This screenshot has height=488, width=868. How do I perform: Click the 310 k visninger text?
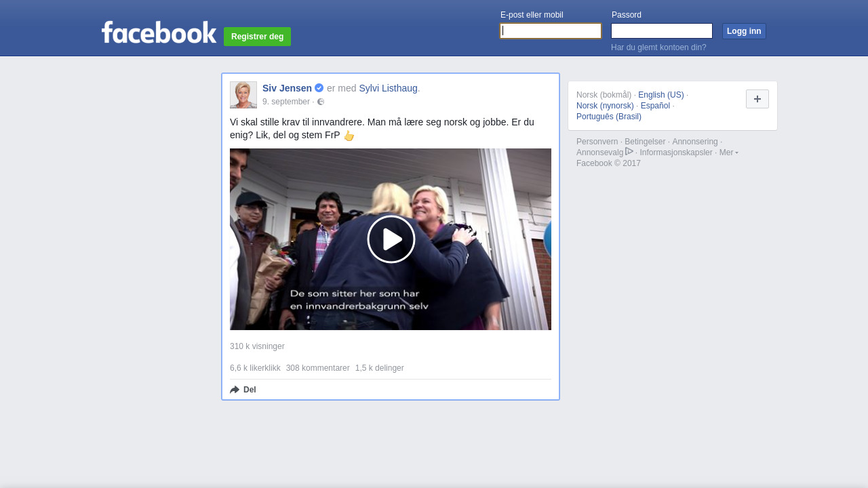pos(257,346)
